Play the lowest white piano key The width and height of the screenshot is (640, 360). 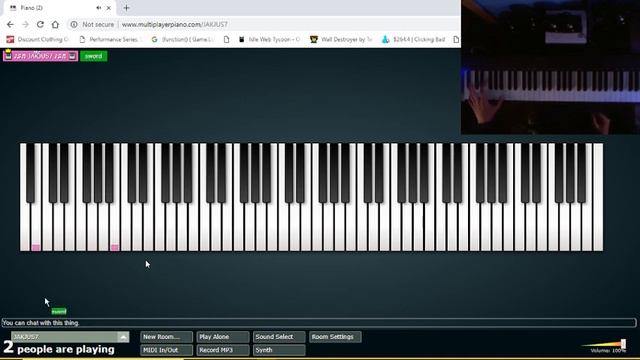pyautogui.click(x=24, y=229)
